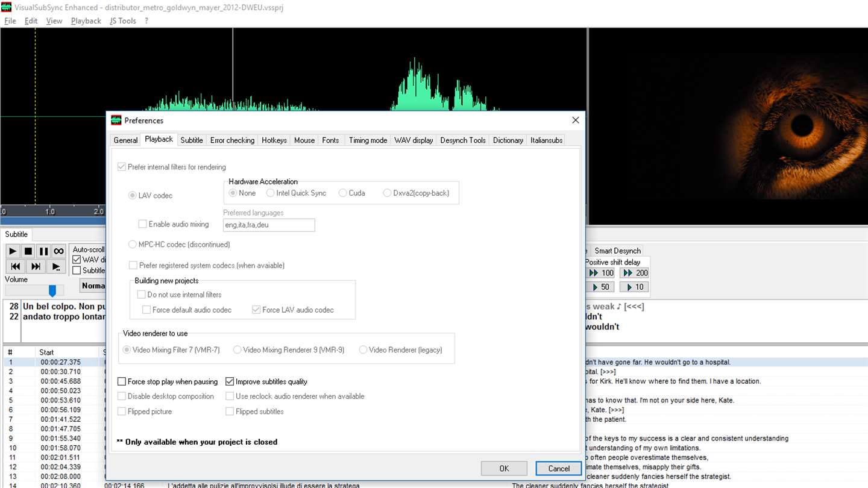The height and width of the screenshot is (488, 868).
Task: Open the Error checking tab
Action: (x=232, y=140)
